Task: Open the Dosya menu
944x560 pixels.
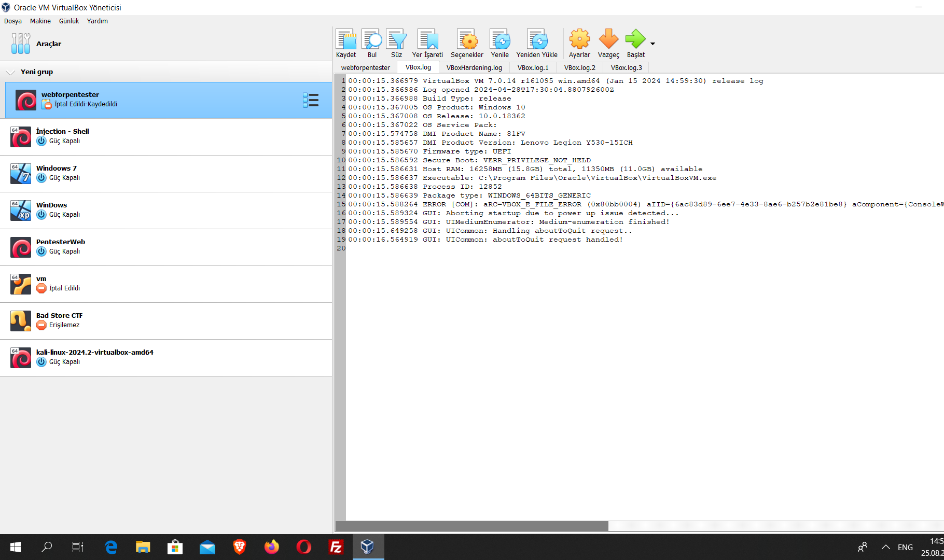Action: [x=13, y=21]
